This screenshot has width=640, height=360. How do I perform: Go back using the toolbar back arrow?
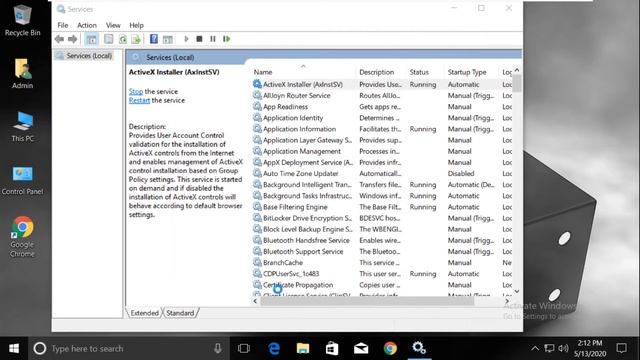point(60,39)
